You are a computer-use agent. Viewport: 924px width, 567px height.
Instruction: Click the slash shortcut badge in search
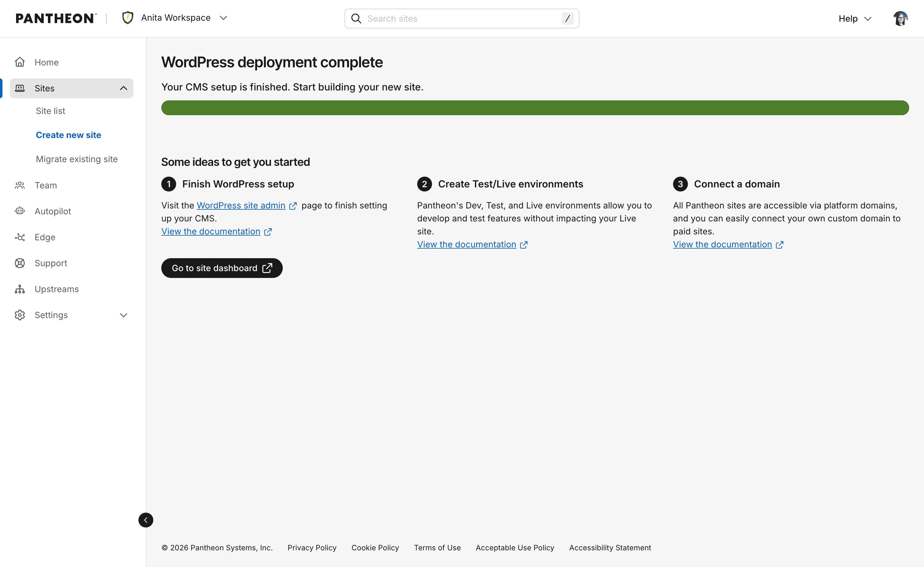point(567,19)
